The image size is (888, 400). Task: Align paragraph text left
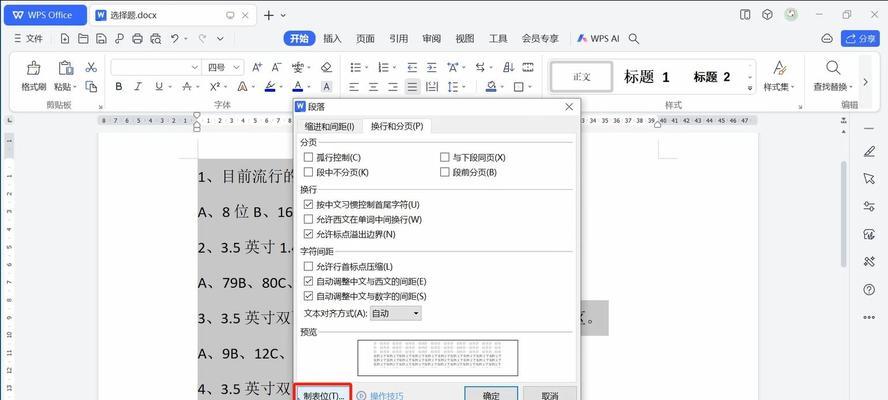[x=354, y=87]
